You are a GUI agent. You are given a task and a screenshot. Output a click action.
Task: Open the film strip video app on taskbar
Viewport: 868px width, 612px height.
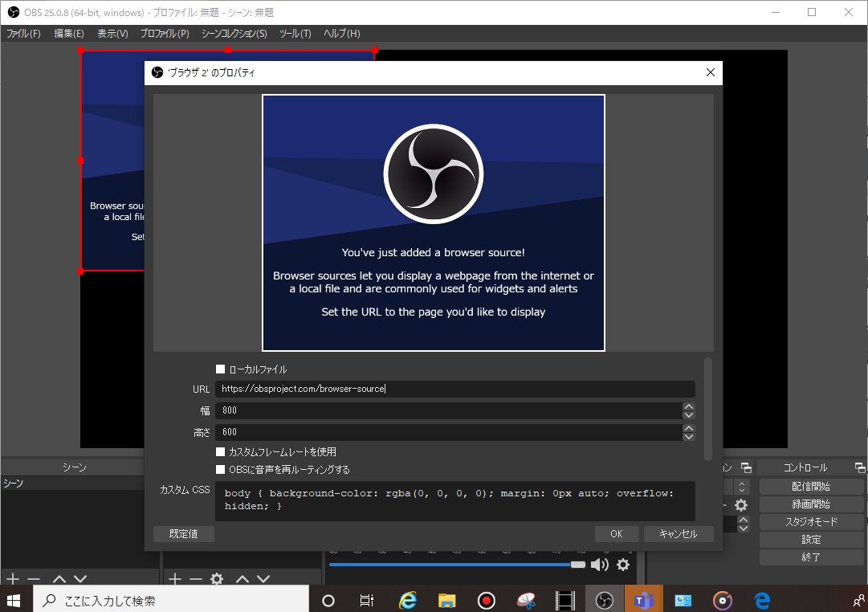(x=565, y=601)
